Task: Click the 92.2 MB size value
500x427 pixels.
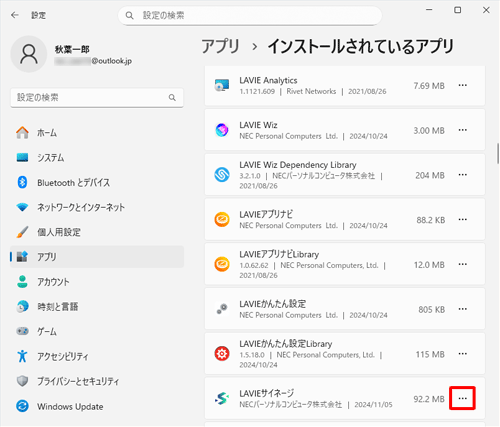Action: (429, 399)
